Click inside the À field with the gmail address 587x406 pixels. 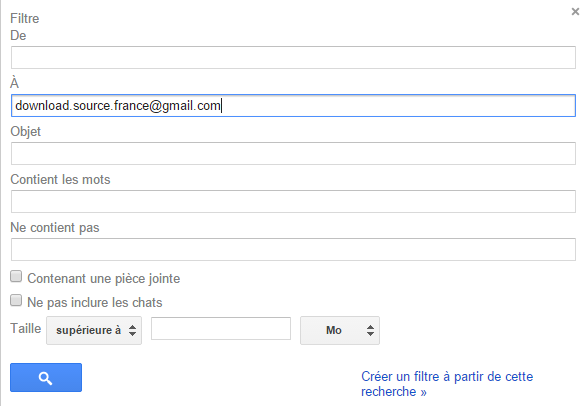pyautogui.click(x=293, y=106)
